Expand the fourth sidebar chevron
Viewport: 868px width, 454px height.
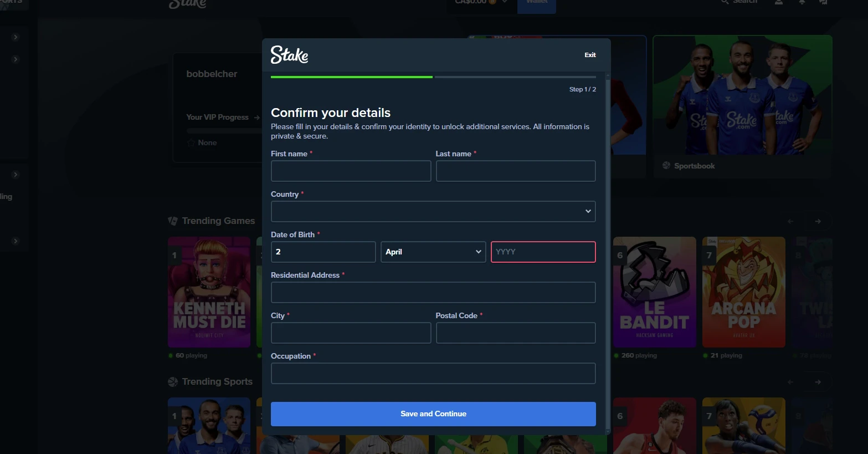point(16,241)
